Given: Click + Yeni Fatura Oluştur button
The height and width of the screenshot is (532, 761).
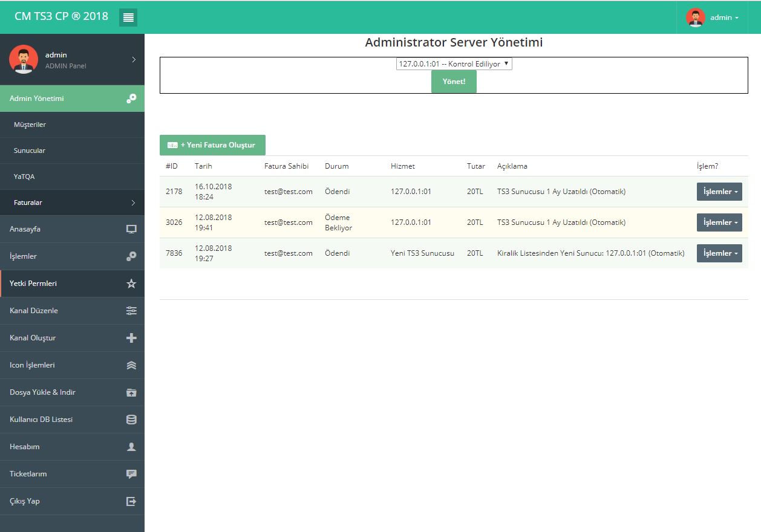Looking at the screenshot, I should point(212,145).
